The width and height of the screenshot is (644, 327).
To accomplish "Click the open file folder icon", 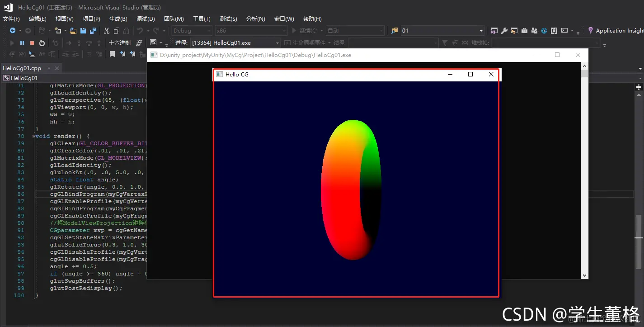I will point(74,31).
